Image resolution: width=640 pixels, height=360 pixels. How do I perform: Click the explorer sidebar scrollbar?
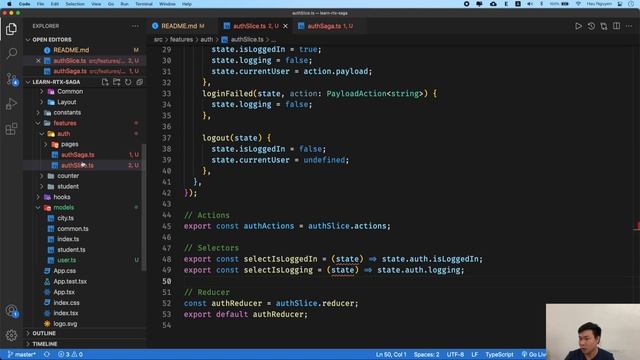(x=143, y=207)
